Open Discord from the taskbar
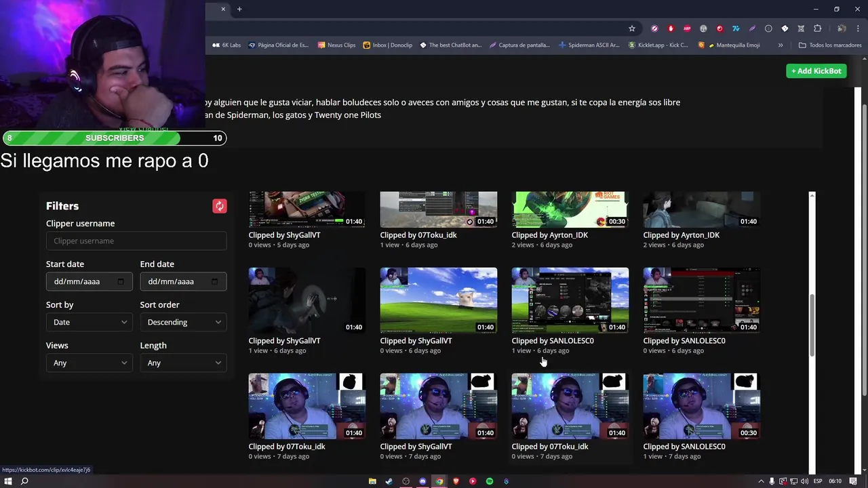 pos(422,481)
